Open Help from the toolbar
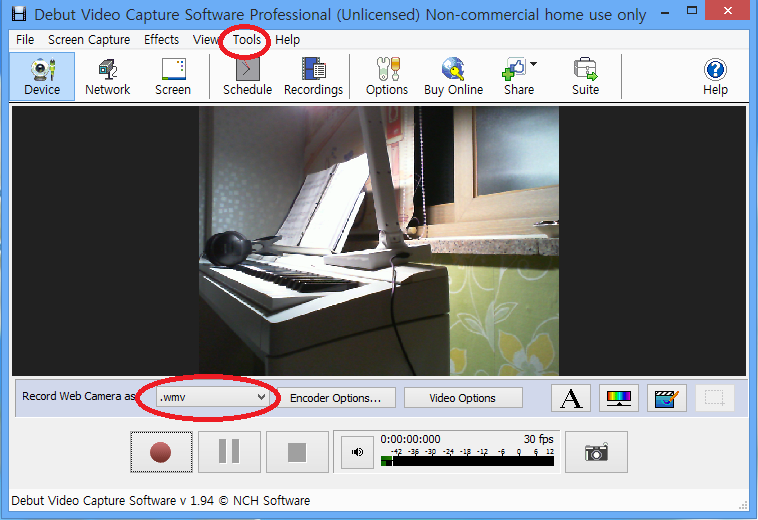The height and width of the screenshot is (520, 758). [x=715, y=77]
